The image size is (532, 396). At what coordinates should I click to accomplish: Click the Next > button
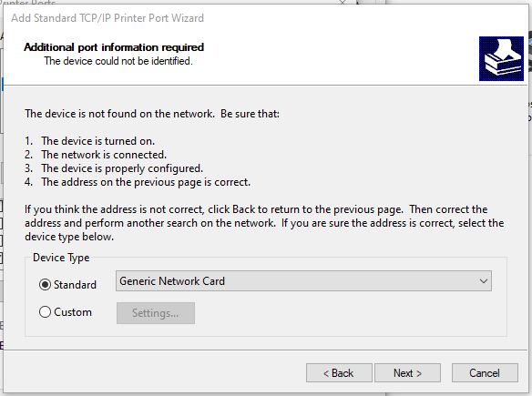point(407,373)
